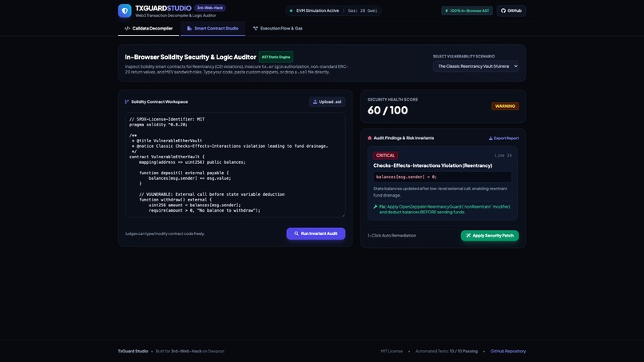This screenshot has width=644, height=362.
Task: Click the download icon beside Export Report
Action: 491,138
